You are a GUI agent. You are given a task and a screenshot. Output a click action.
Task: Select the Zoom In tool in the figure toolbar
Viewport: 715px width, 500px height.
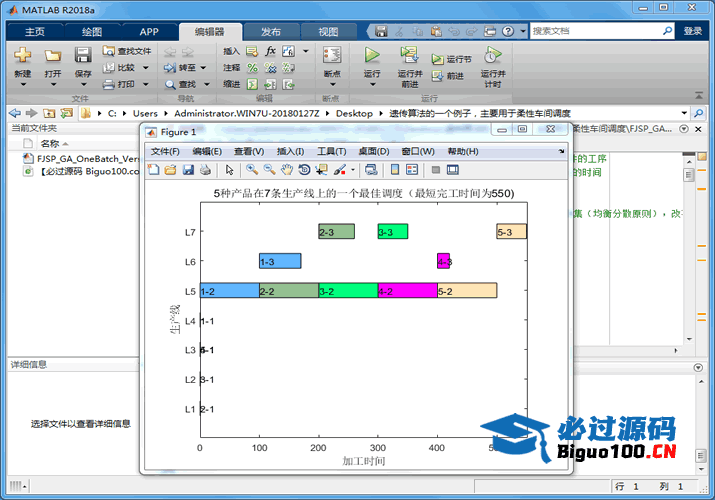(252, 170)
